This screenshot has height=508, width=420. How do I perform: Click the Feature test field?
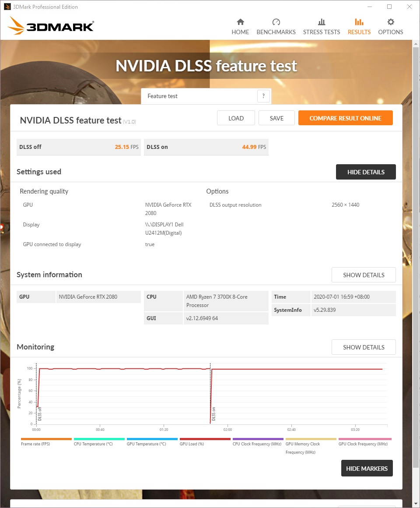206,96
